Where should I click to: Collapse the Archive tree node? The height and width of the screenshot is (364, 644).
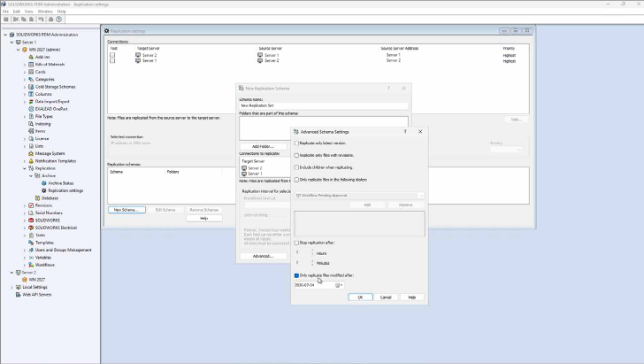(x=31, y=175)
